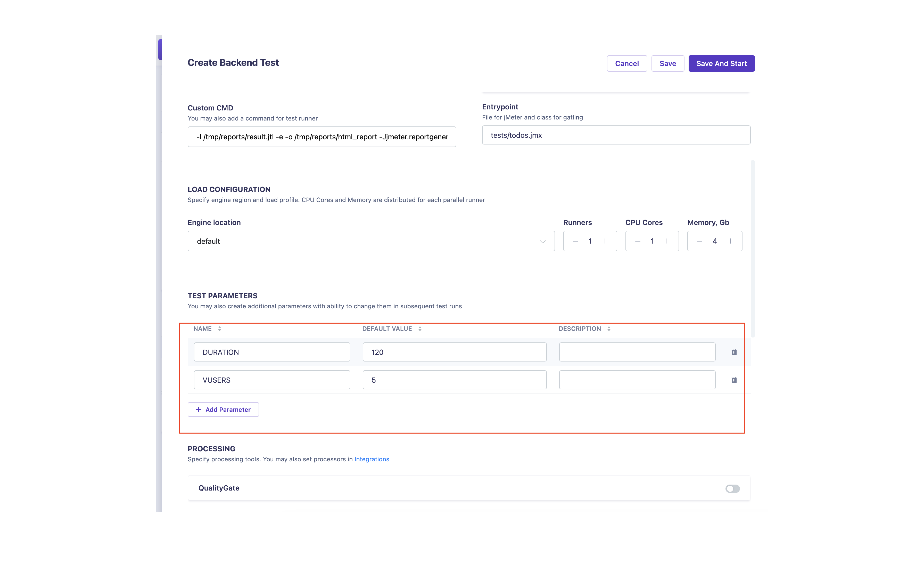This screenshot has width=924, height=578.
Task: Increase the CPU Cores value
Action: point(667,241)
